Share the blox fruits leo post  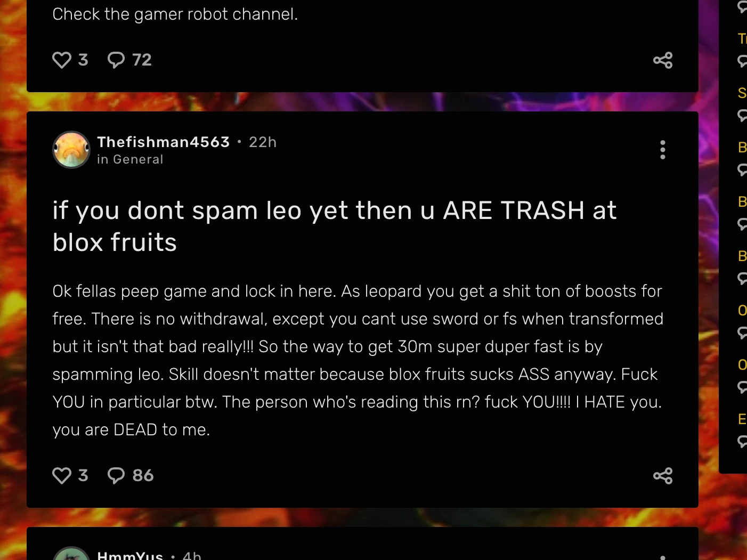point(663,476)
